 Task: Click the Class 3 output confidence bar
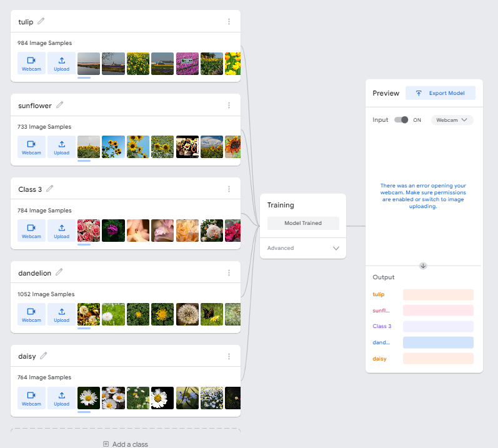point(438,326)
